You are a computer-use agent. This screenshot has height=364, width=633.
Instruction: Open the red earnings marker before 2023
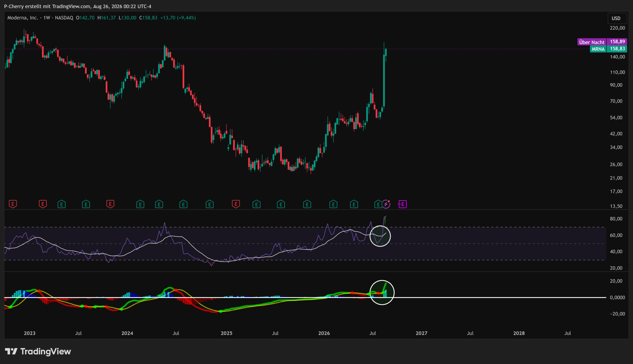13,204
